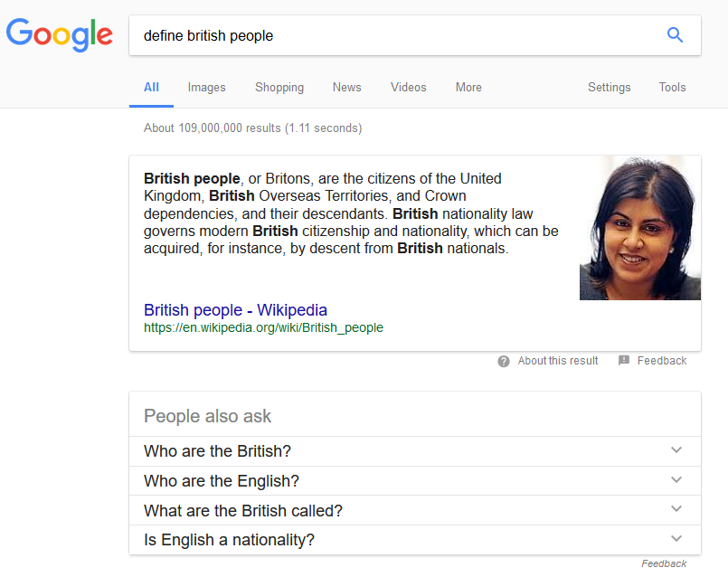The height and width of the screenshot is (577, 728).
Task: Click Feedback next to About this result
Action: point(662,361)
